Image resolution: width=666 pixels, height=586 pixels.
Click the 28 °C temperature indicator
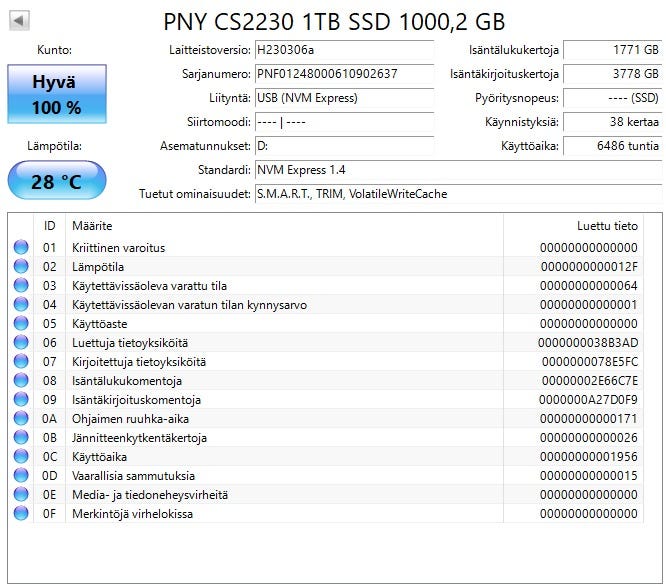[x=56, y=181]
